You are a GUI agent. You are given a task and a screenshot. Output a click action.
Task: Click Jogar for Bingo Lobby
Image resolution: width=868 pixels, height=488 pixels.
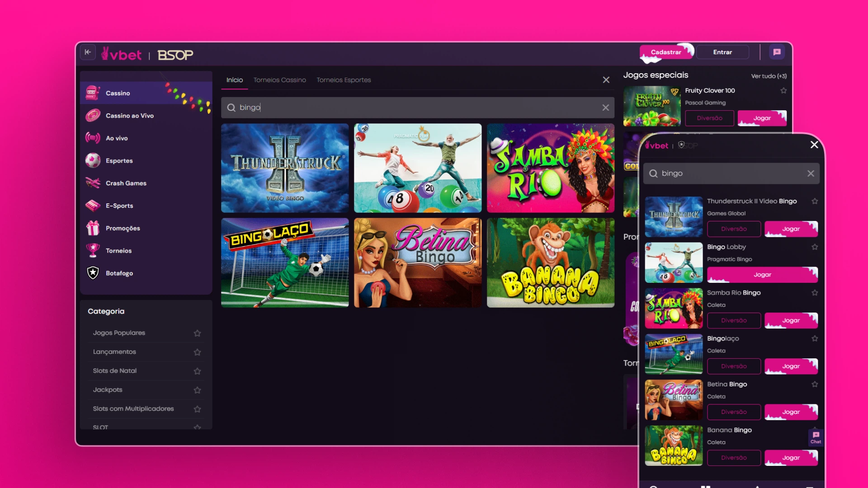coord(763,275)
